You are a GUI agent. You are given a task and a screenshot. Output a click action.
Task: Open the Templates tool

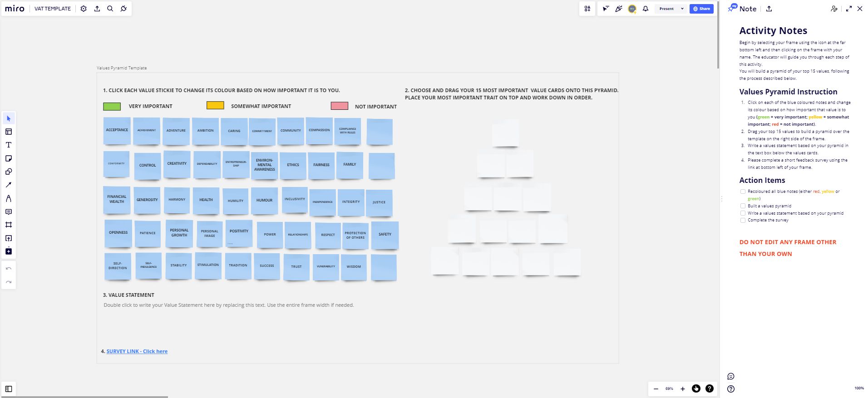(x=9, y=132)
